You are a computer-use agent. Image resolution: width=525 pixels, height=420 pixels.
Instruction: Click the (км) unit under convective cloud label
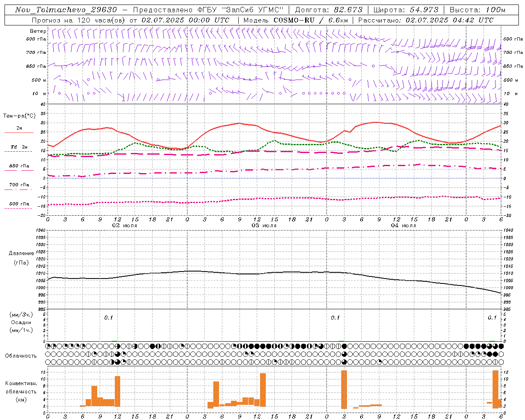point(21,399)
